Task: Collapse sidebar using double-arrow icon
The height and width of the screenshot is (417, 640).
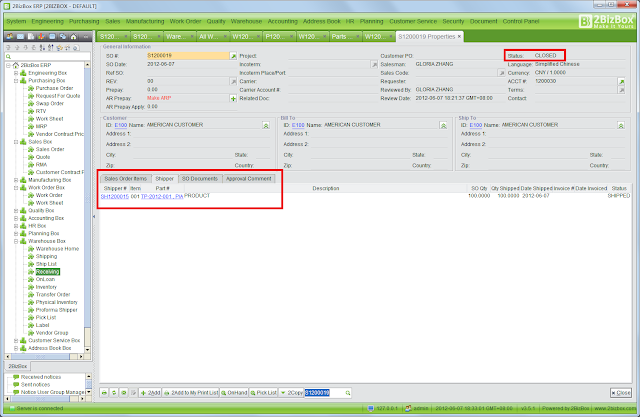Action: point(86,37)
